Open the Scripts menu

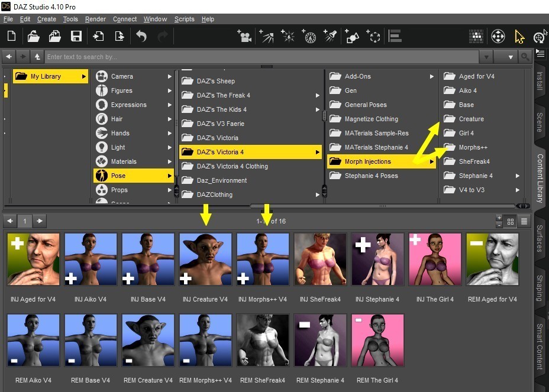click(x=185, y=20)
